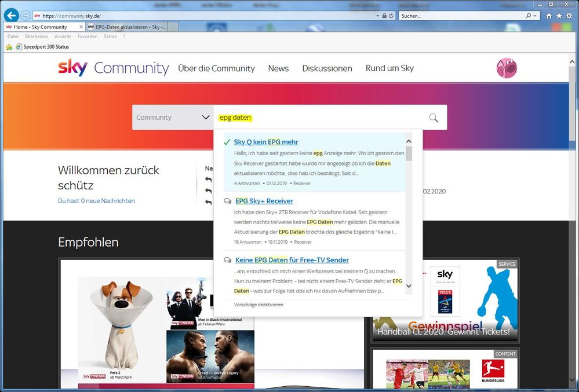Open the Creed II Rocky's Legacy thumbnail
The height and width of the screenshot is (392, 579).
pos(210,356)
